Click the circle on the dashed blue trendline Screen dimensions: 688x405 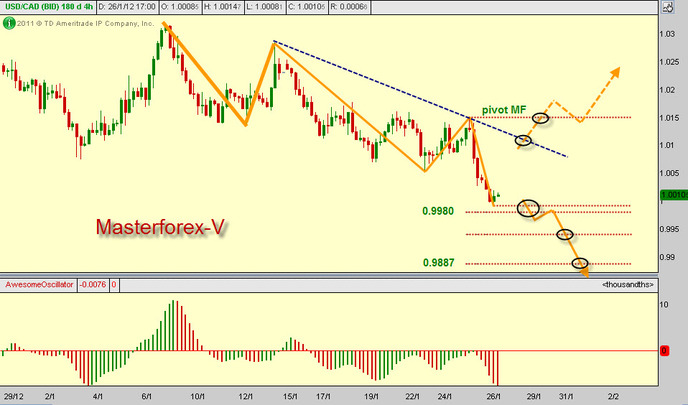click(523, 140)
